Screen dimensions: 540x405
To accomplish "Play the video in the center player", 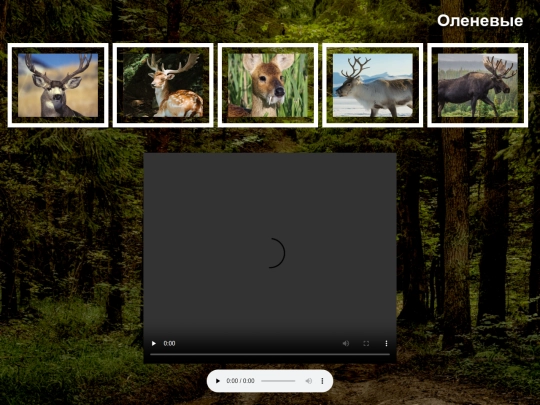I will (154, 343).
